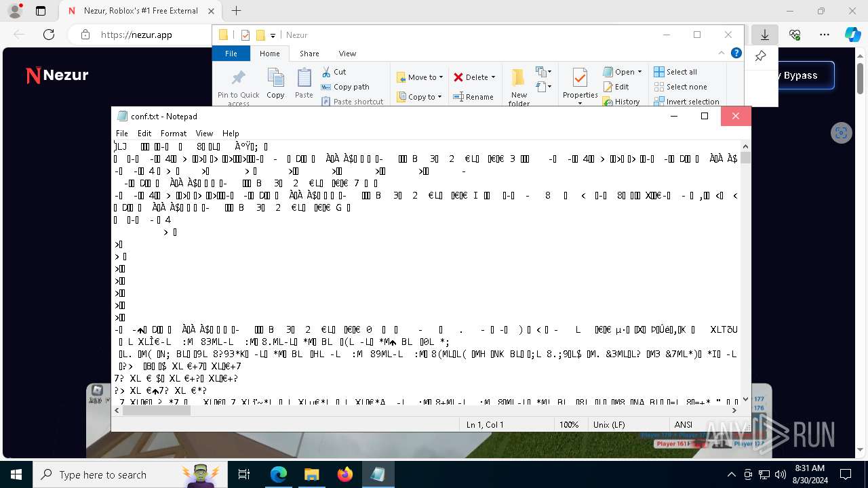Refresh the Edge page
Image resolution: width=868 pixels, height=488 pixels.
[49, 35]
